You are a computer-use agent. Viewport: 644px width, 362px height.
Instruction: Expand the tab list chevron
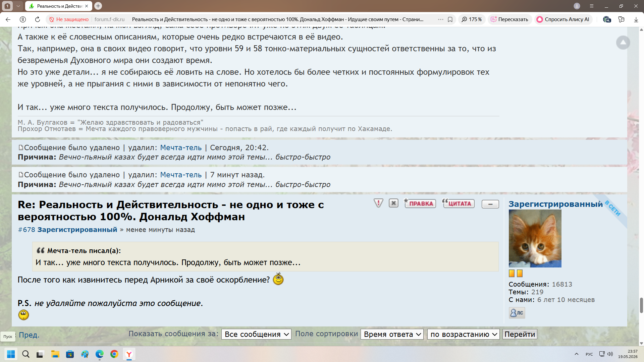18,6
